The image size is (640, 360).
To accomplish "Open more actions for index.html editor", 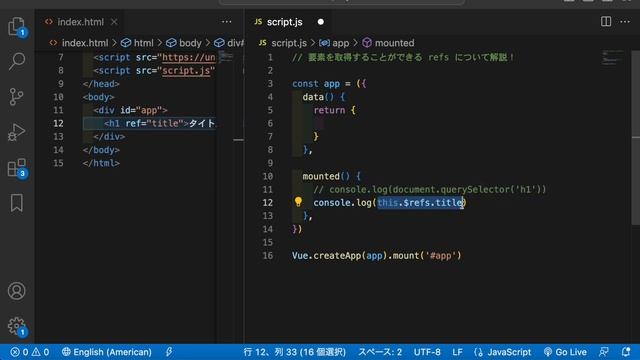I will pyautogui.click(x=227, y=22).
